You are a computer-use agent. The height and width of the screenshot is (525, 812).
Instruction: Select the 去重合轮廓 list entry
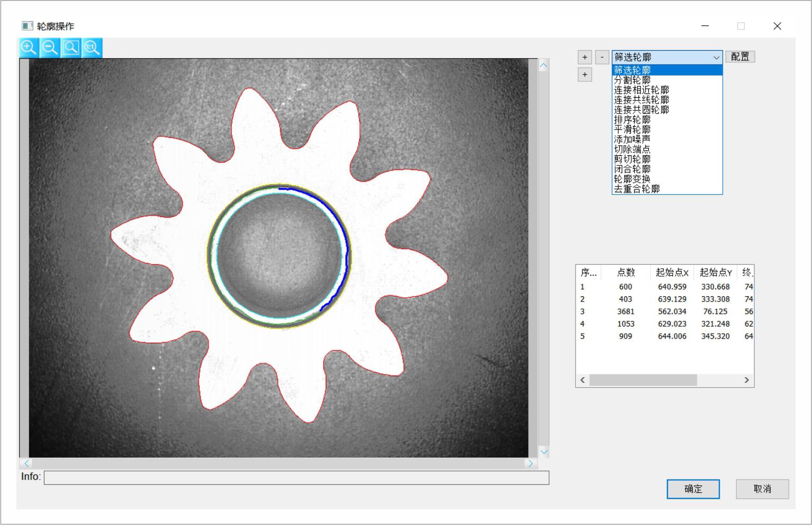point(637,189)
